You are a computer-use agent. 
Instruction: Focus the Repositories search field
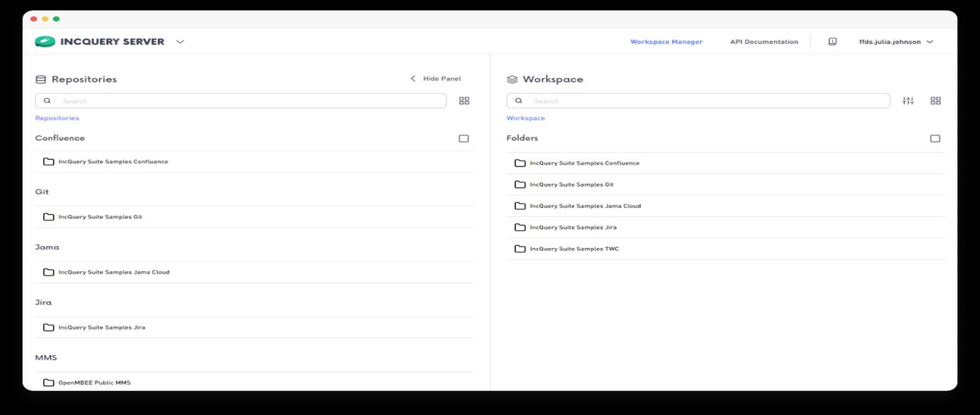coord(240,101)
